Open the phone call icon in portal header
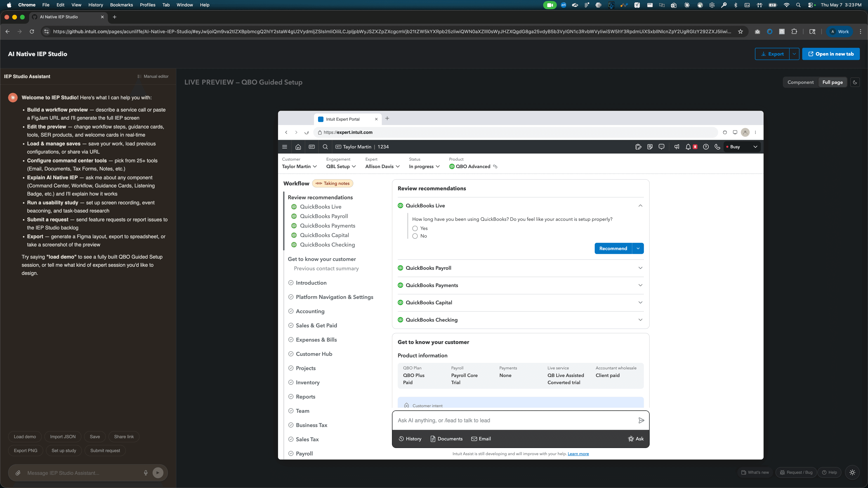The image size is (868, 488). tap(717, 147)
